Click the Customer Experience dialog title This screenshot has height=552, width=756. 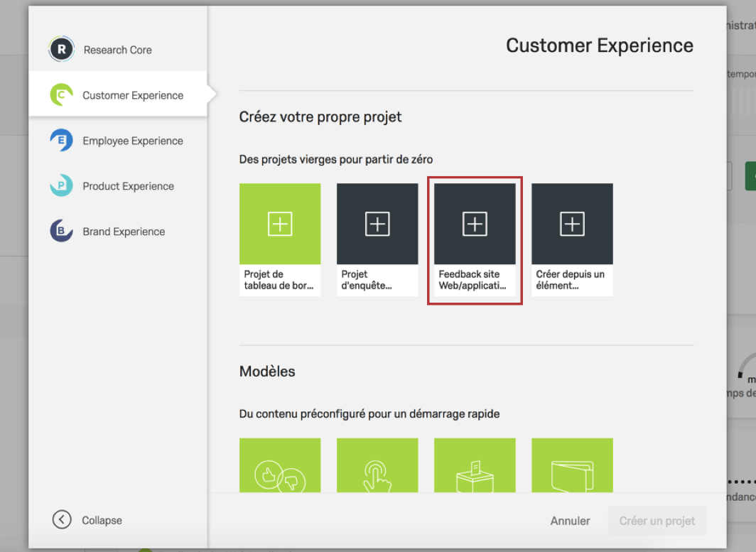(599, 45)
